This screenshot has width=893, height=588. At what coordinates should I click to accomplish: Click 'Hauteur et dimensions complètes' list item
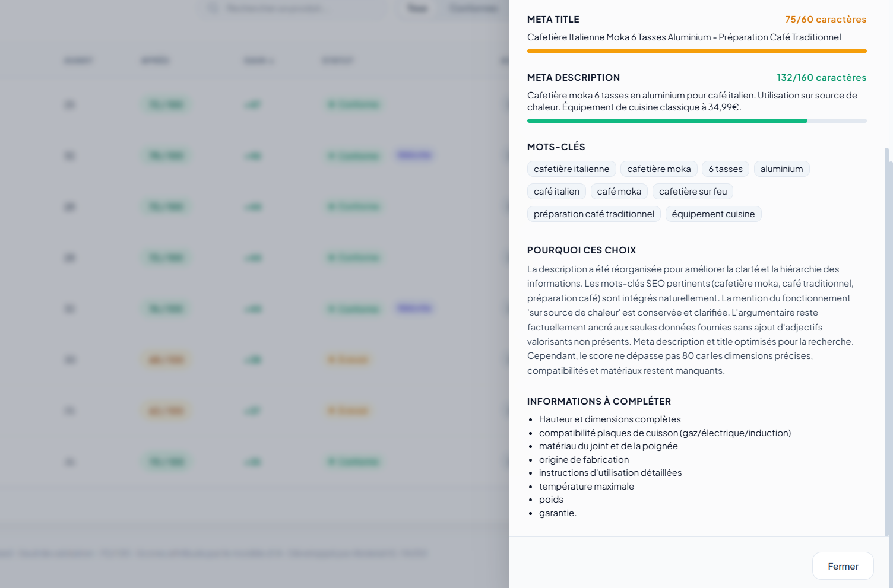click(610, 419)
